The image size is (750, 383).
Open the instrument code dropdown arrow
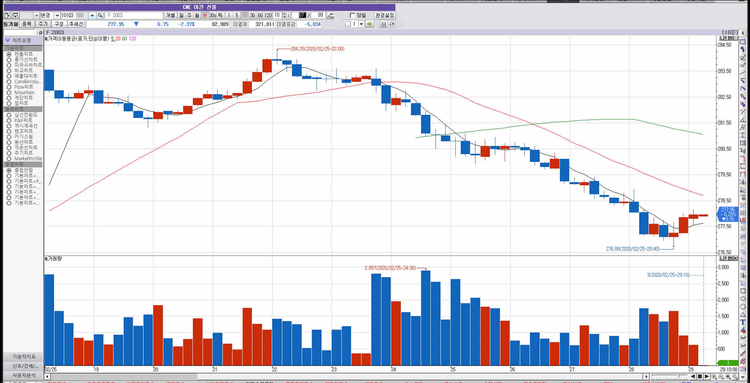coord(92,15)
